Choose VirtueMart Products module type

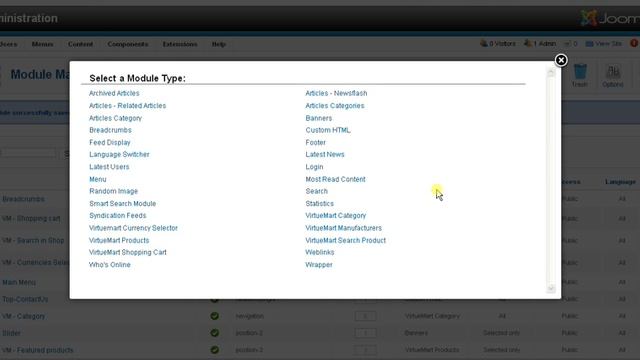click(119, 240)
